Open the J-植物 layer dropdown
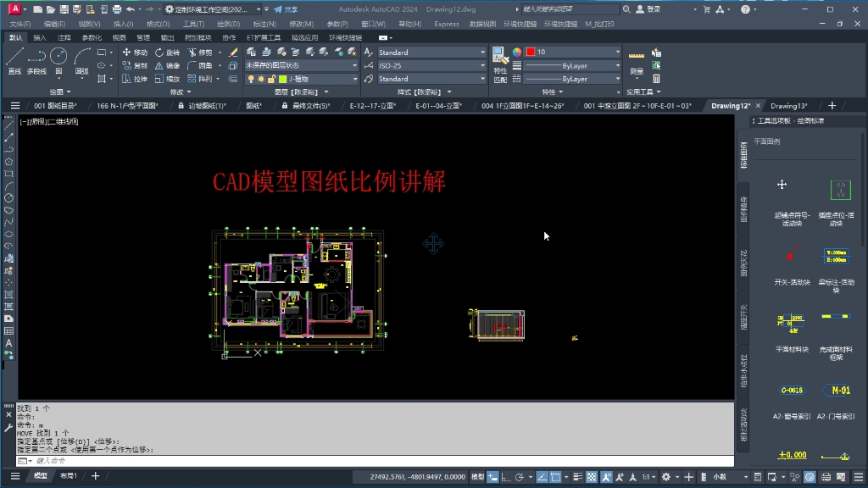868x488 pixels. [355, 79]
